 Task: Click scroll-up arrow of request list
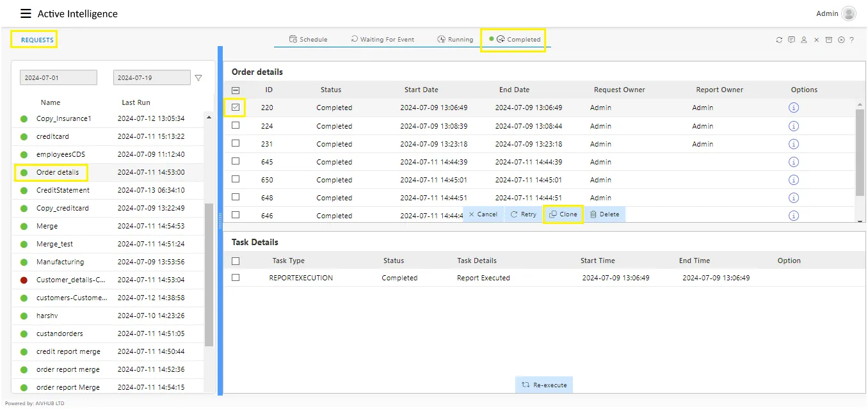click(x=209, y=118)
